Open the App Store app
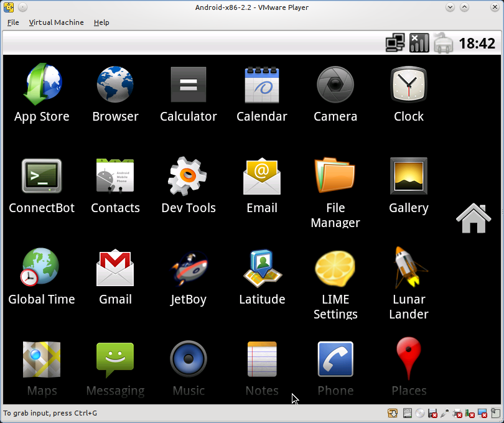The image size is (504, 423). pyautogui.click(x=42, y=93)
